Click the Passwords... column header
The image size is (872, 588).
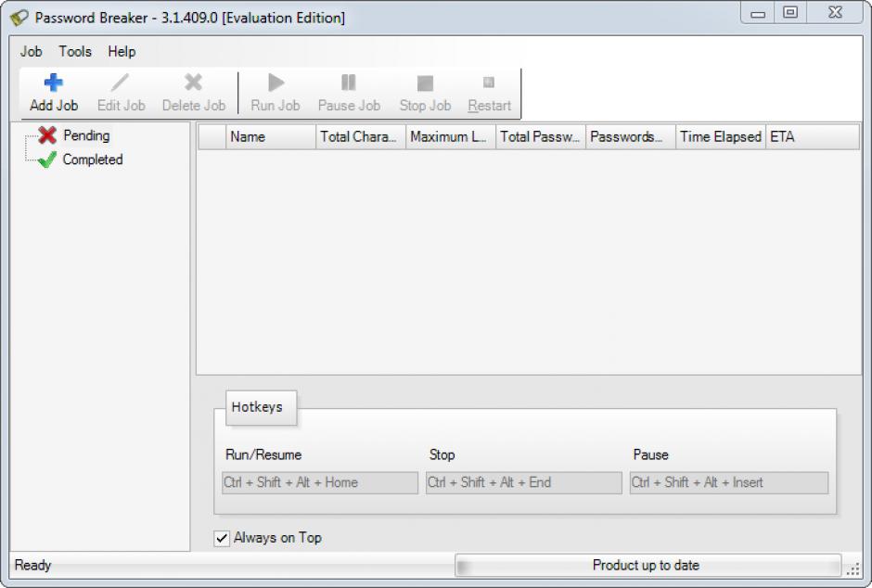[x=631, y=136]
